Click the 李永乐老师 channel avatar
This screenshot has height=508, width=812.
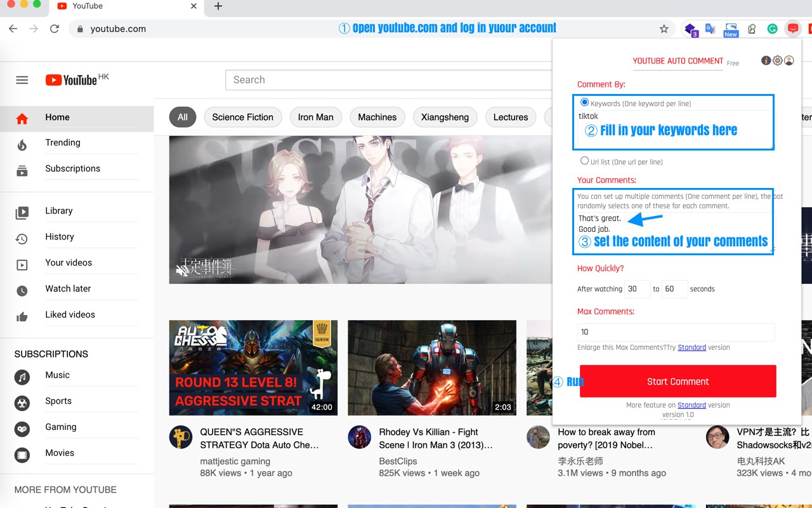pos(539,437)
